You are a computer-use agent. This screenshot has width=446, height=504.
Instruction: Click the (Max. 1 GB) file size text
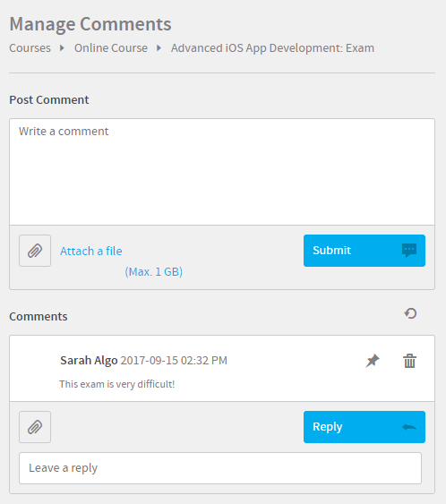[x=154, y=272]
